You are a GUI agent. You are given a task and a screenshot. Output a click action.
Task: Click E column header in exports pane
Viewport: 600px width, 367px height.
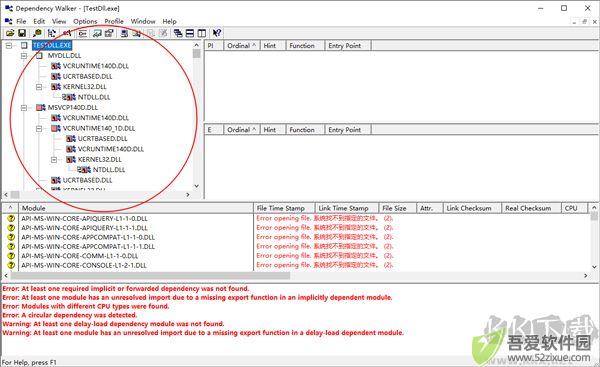(x=214, y=130)
